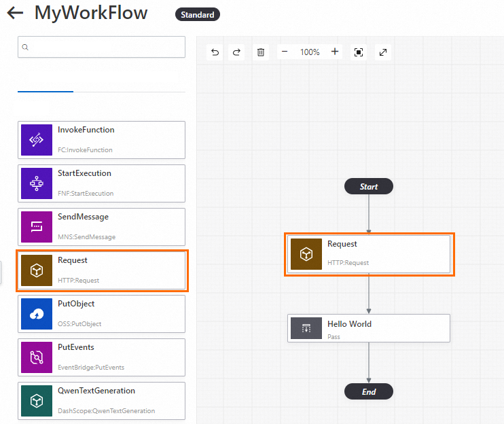The image size is (504, 424).
Task: Expand canvas to full screen
Action: point(383,52)
